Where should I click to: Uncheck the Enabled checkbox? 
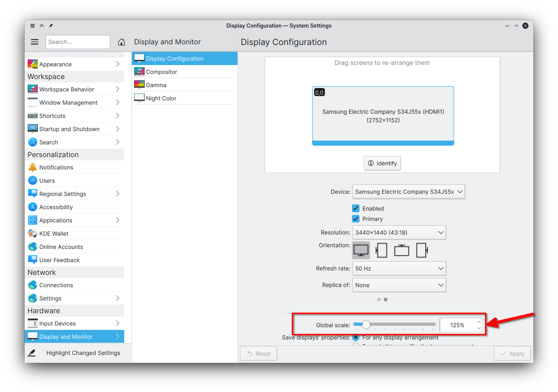[356, 208]
